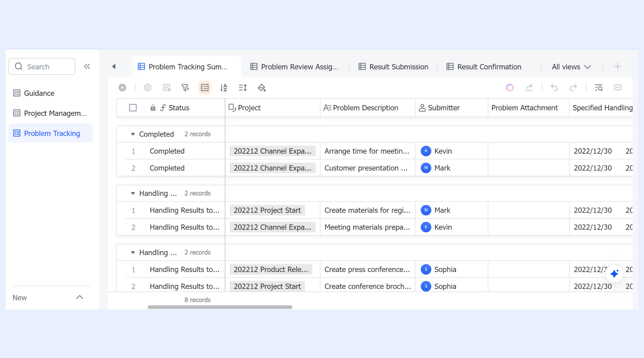Viewport: 644px width, 358px height.
Task: Open the fill color paint bucket tool
Action: click(262, 88)
